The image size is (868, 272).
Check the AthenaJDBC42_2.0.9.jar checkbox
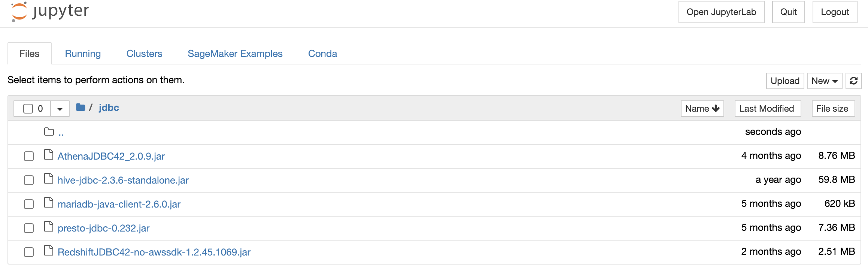(x=29, y=156)
